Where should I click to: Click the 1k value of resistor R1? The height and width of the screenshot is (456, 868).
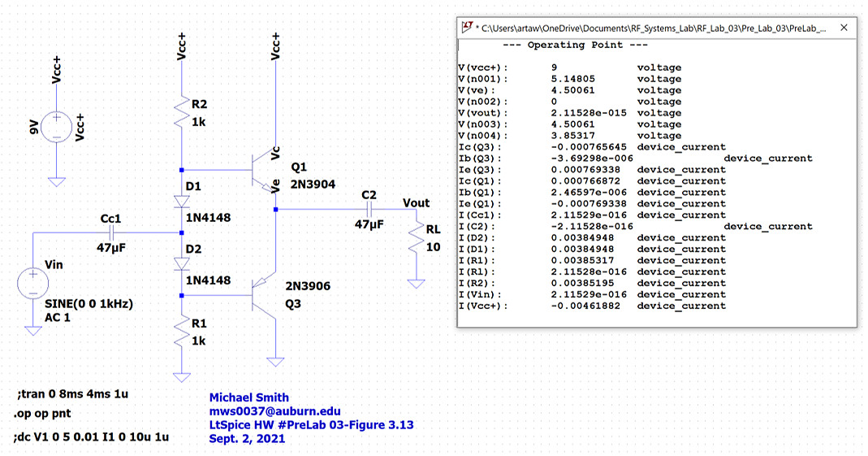pyautogui.click(x=199, y=341)
